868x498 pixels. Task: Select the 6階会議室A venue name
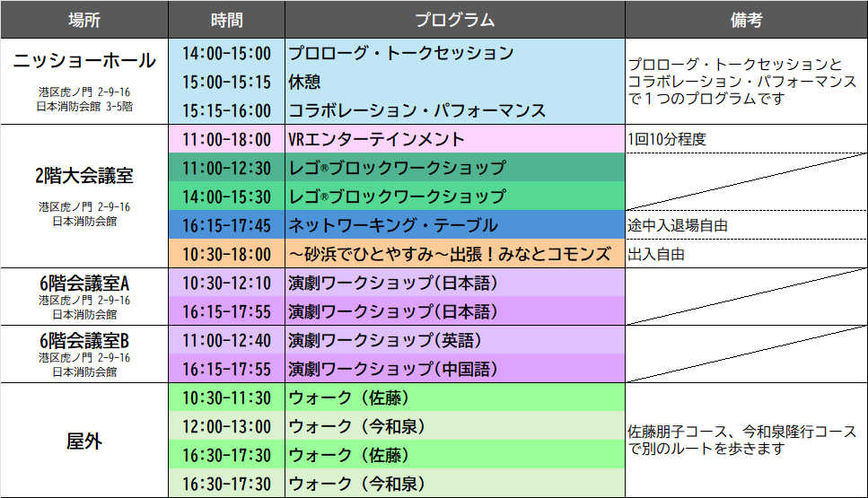coord(84,284)
